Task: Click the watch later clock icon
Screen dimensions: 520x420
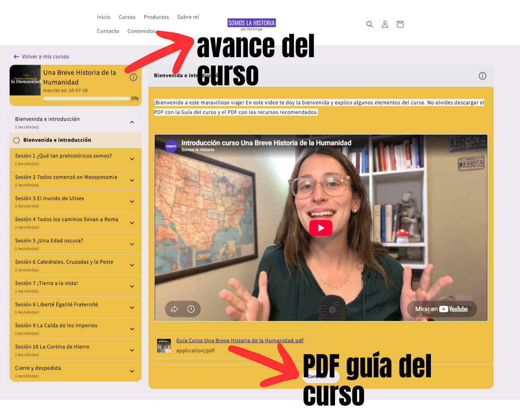Action: click(x=191, y=309)
